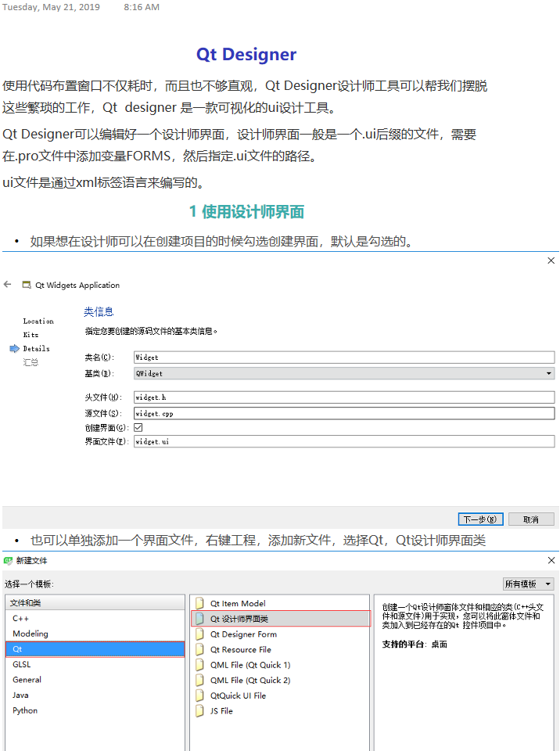Click the JS File icon
Viewport: 560px width, 751px height.
(x=199, y=711)
